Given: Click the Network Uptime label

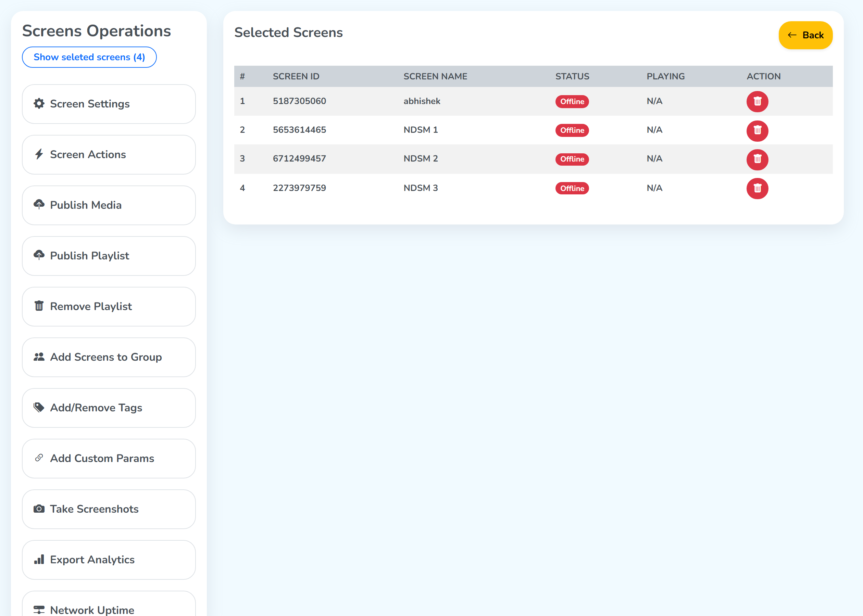Looking at the screenshot, I should click(x=92, y=610).
